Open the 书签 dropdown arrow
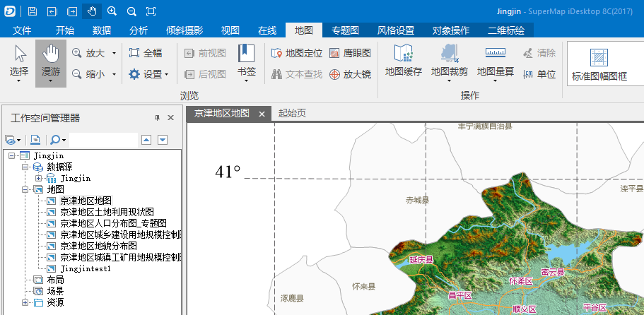644x315 pixels. [x=247, y=81]
